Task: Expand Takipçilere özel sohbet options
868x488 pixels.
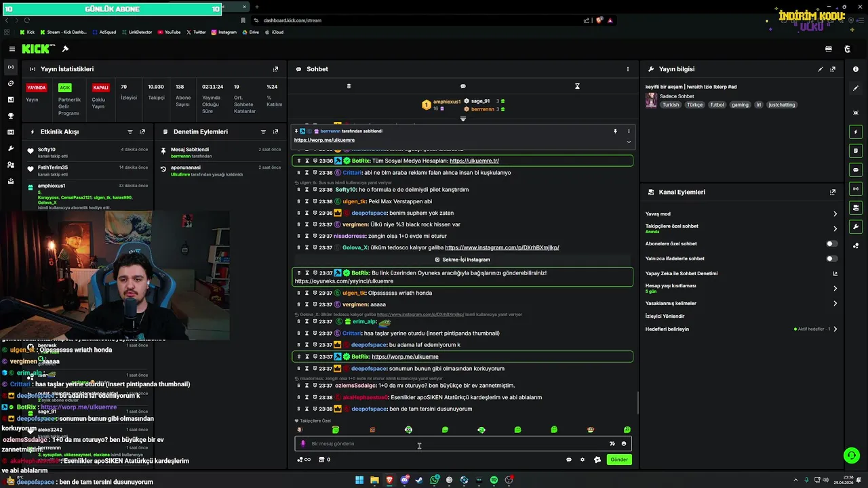Action: (835, 228)
